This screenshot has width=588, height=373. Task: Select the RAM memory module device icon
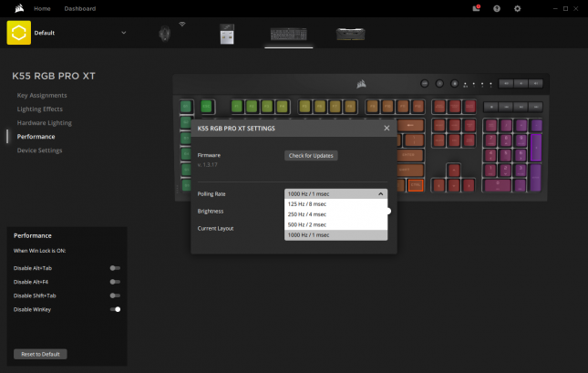[350, 34]
